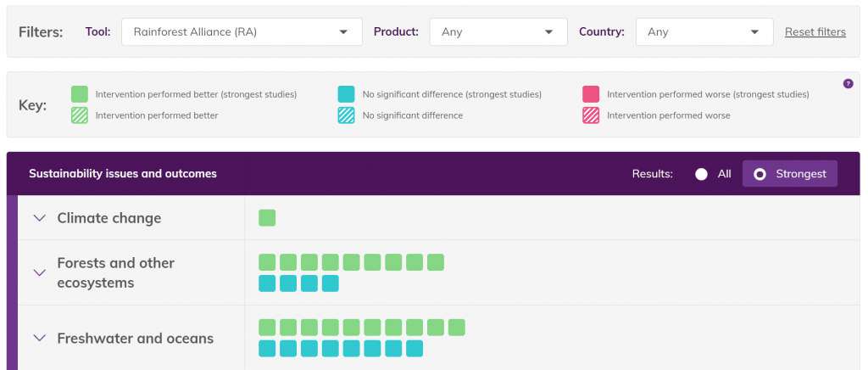Click the Reset filters link
The width and height of the screenshot is (868, 370).
815,32
